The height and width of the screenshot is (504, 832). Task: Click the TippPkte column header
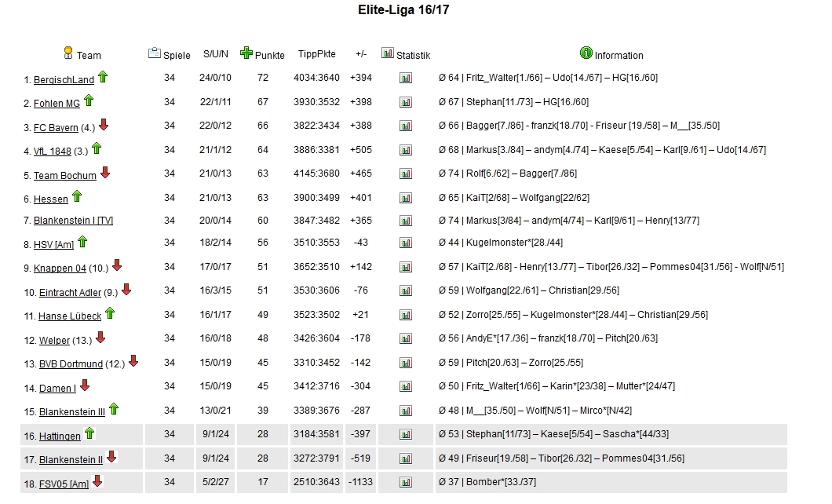click(x=317, y=54)
